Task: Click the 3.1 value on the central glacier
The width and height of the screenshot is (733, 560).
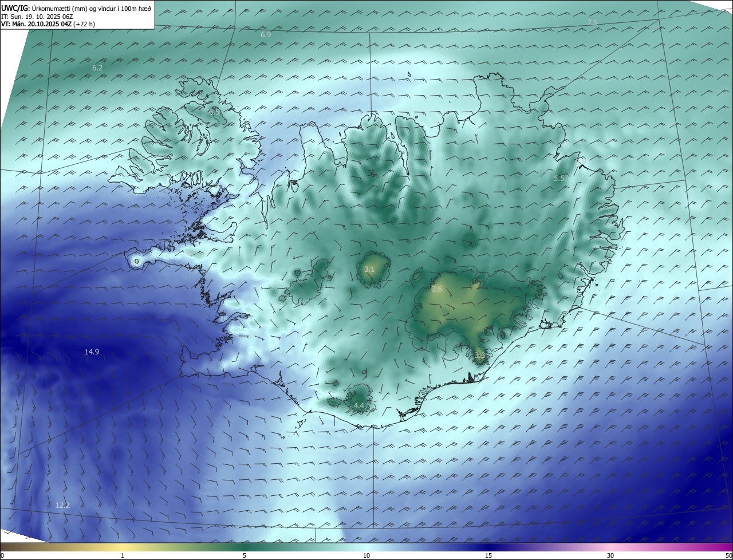Action: pos(369,270)
